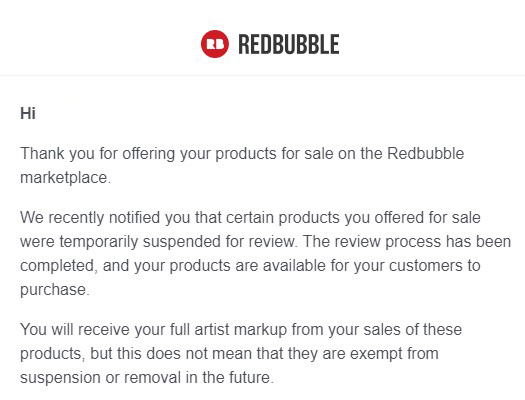
Task: Open the REDBUBBLE wordmark link in header
Action: (289, 44)
